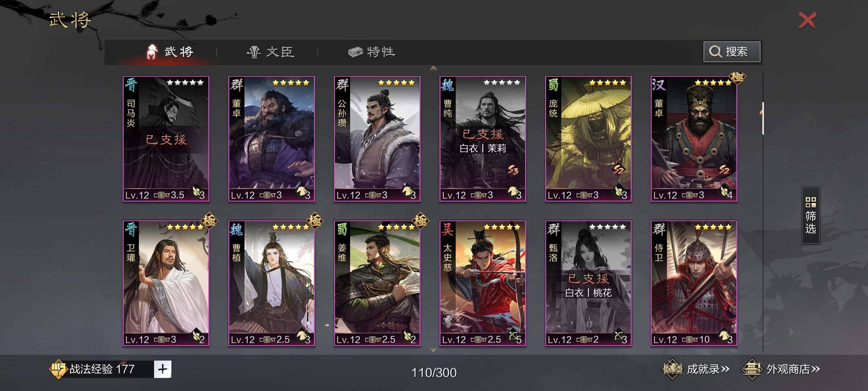Choose the 姜维 general card
This screenshot has width=868, height=391.
point(377,283)
